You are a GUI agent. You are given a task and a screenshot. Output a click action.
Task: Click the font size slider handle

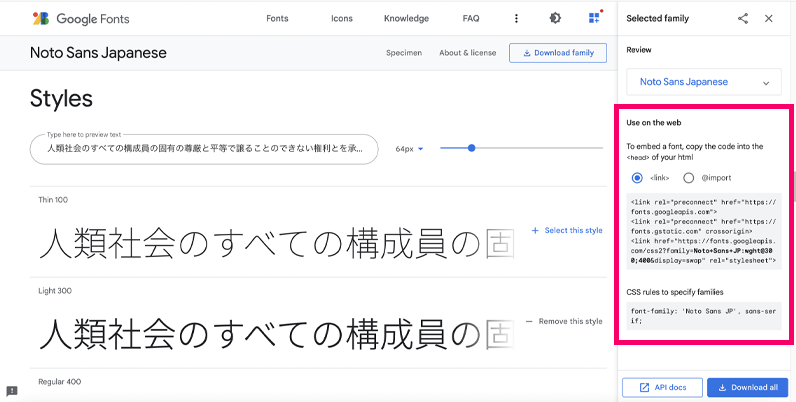coord(471,148)
